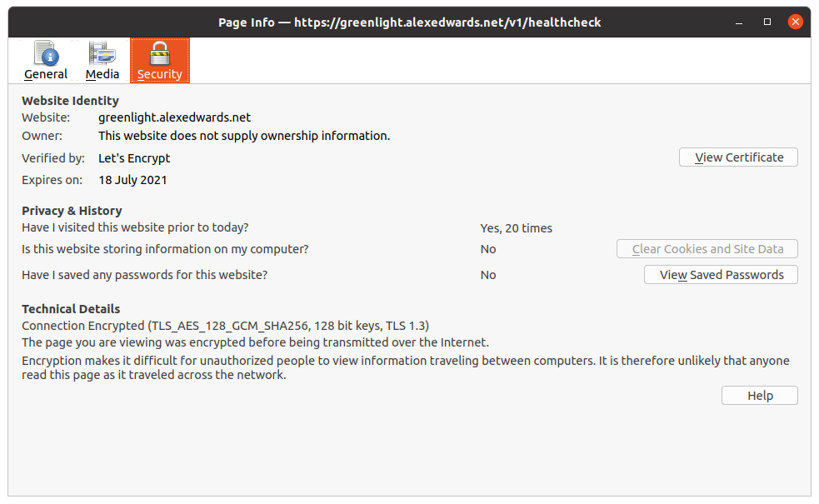Click the ownership information text
Viewport: 819px width, 504px height.
(243, 135)
